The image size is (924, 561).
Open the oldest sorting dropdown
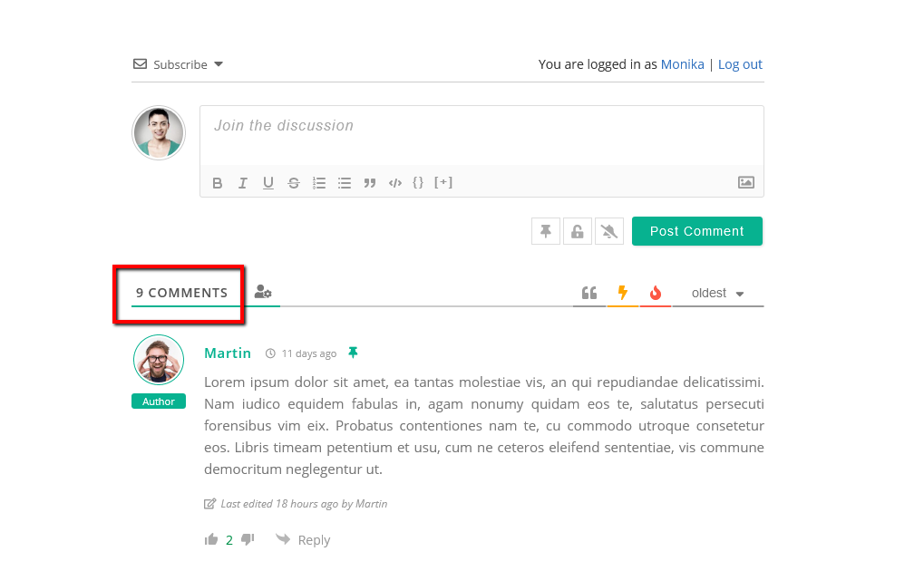click(717, 293)
